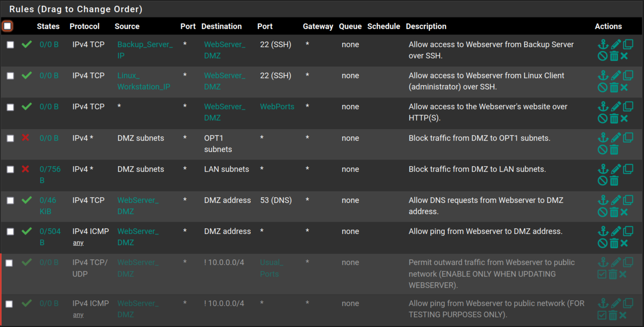Select the HTTP(S) website rule checkbox
644x327 pixels.
point(10,107)
